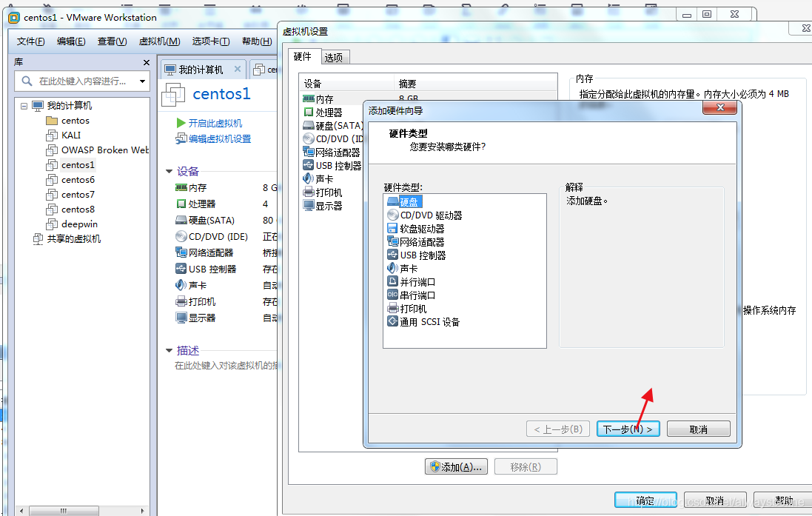This screenshot has width=812, height=516.
Task: Open the 虚拟机(M) menu
Action: 159,41
